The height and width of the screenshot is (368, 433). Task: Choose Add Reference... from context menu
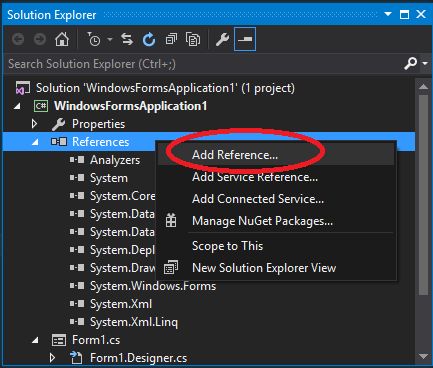(x=235, y=155)
